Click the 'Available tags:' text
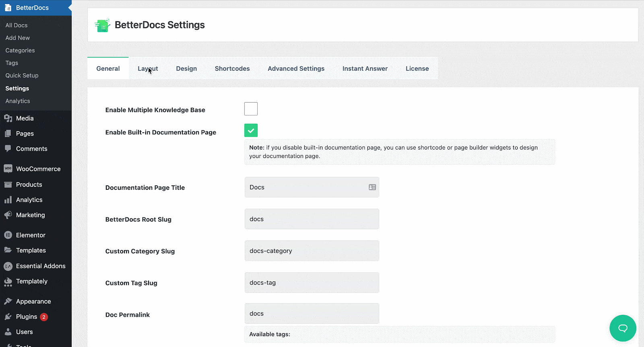Screen dimensions: 644x347 click(x=270, y=334)
